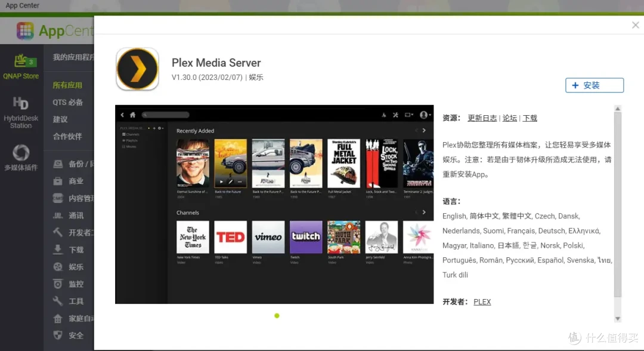
Task: Click the 娱乐 category label beside version
Action: click(x=256, y=77)
